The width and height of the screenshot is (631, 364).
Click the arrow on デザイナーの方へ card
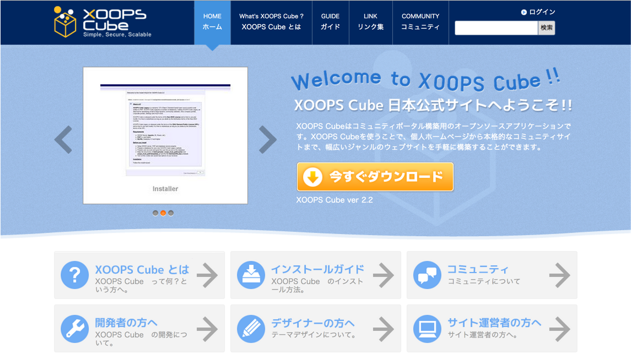point(384,329)
